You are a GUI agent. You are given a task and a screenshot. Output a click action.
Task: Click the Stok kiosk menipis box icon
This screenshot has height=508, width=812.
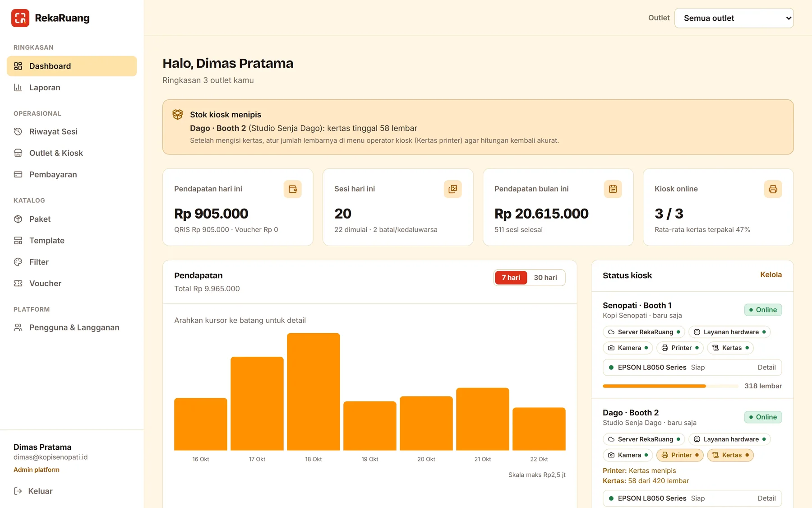coord(178,114)
